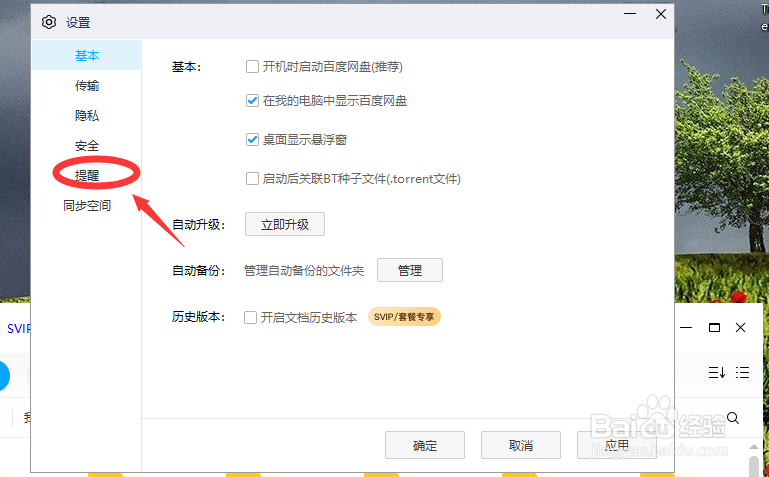Minimize the main Baidu Netdisk window

(686, 327)
